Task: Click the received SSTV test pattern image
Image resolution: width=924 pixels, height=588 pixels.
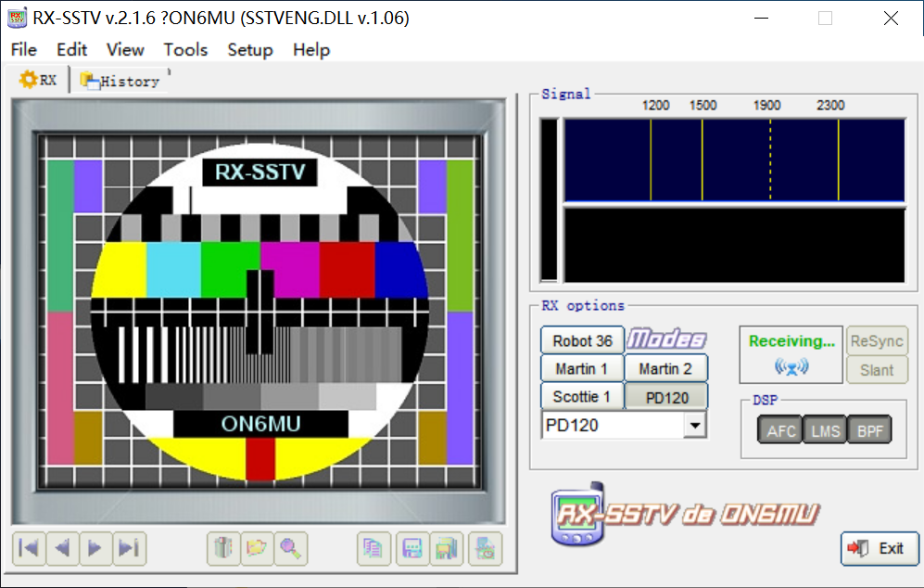Action: coord(259,312)
